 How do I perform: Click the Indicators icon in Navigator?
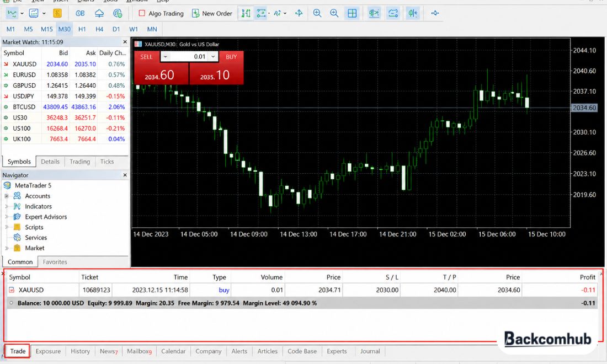pos(17,206)
